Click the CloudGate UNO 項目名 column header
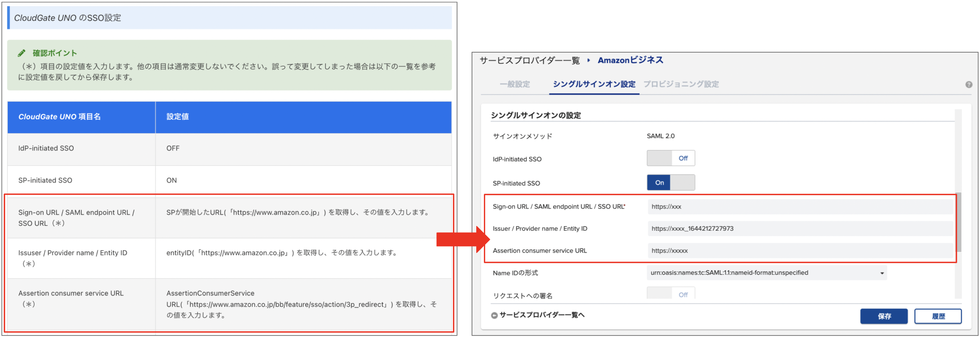The image size is (980, 337). click(82, 117)
